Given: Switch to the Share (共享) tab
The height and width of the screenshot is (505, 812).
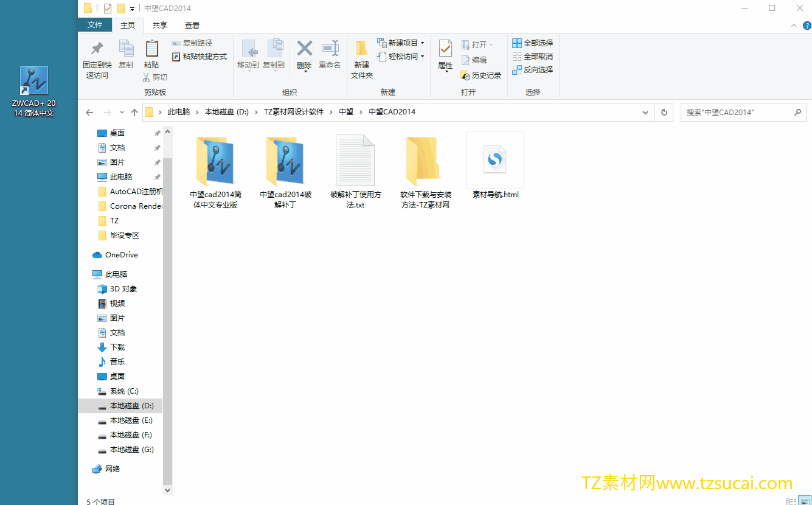Looking at the screenshot, I should pos(160,26).
